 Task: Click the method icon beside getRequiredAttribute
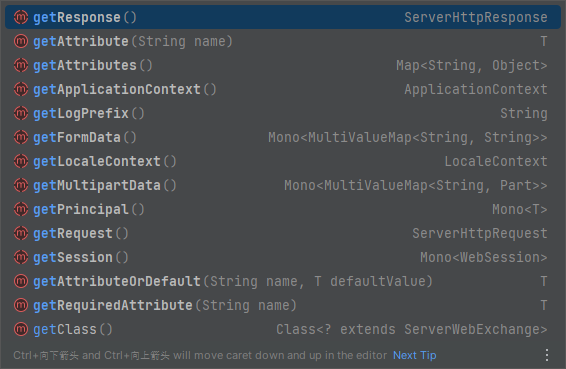click(x=21, y=305)
